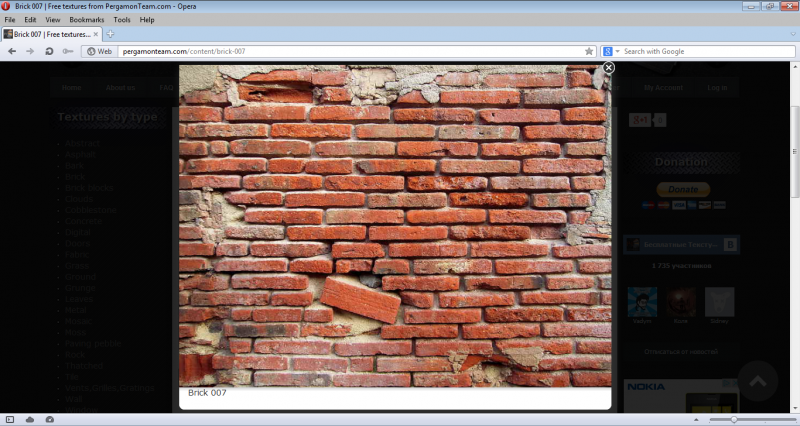Viewport: 800px width, 426px height.
Task: Open the tab list arrow at the far right of the tab bar
Action: tap(793, 34)
